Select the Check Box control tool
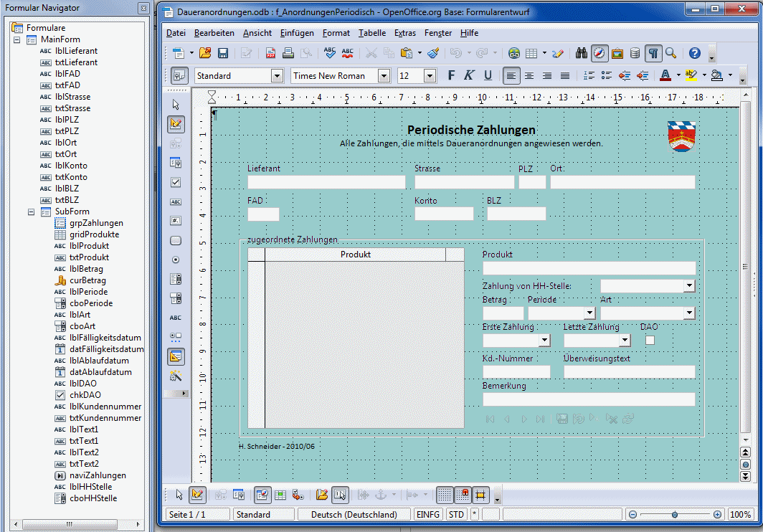This screenshot has width=763, height=532. (176, 183)
